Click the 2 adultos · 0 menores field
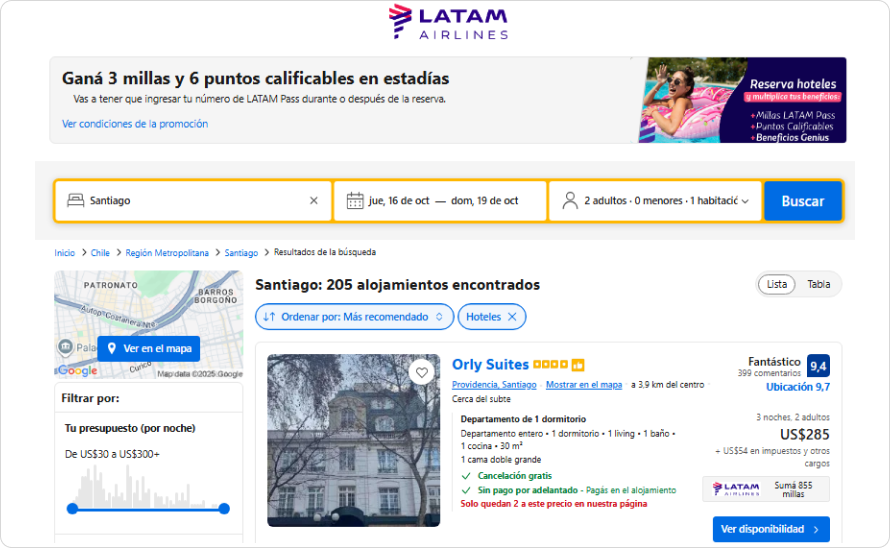This screenshot has height=548, width=890. click(656, 201)
